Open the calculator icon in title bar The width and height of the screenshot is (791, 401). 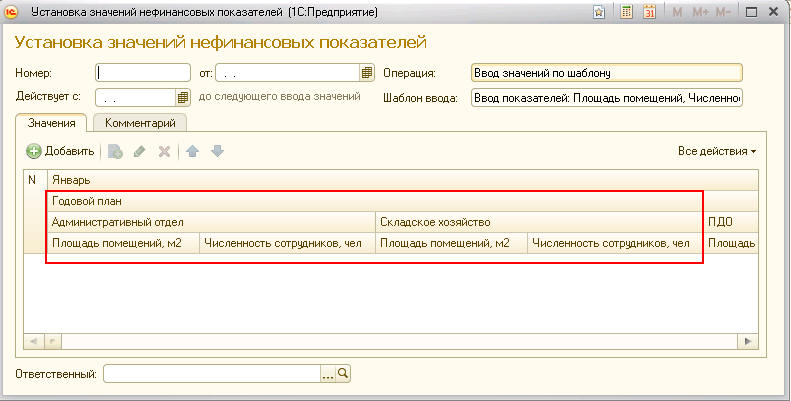tap(626, 12)
